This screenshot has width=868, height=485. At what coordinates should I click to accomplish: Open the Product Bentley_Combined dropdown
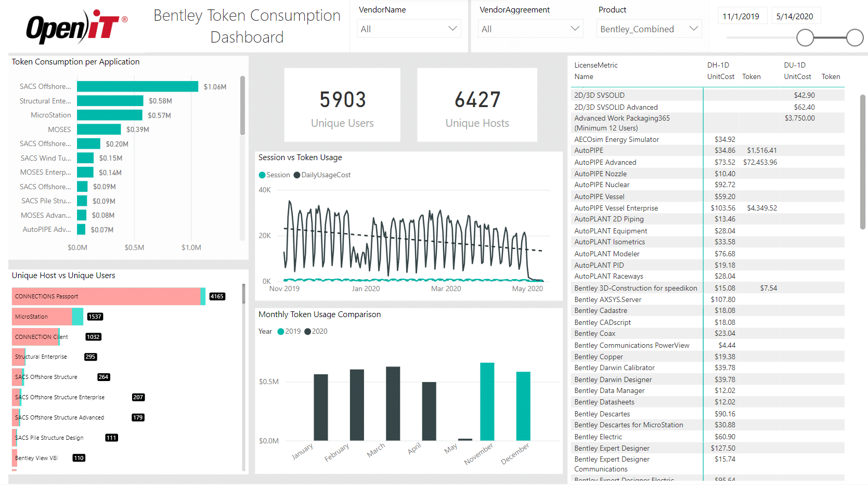(649, 29)
